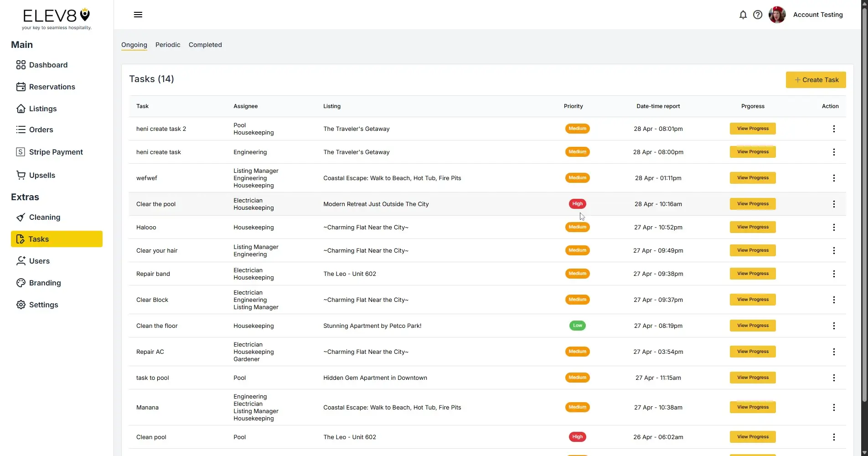Switch to the Completed tab
Viewport: 868px width, 456px height.
pyautogui.click(x=205, y=45)
